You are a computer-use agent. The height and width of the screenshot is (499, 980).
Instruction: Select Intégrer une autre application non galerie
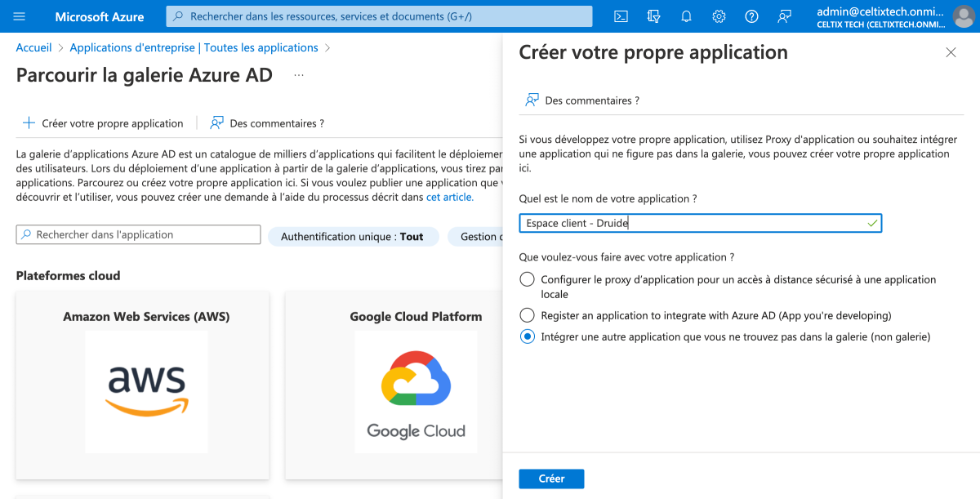(528, 336)
